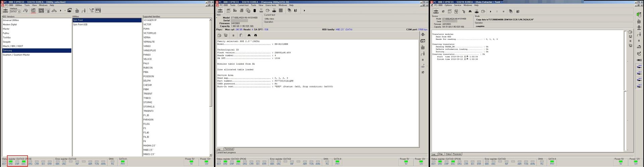Click the play arrow in Utility selection toolbar
Viewport: 644px width, 167px height.
pos(61,11)
